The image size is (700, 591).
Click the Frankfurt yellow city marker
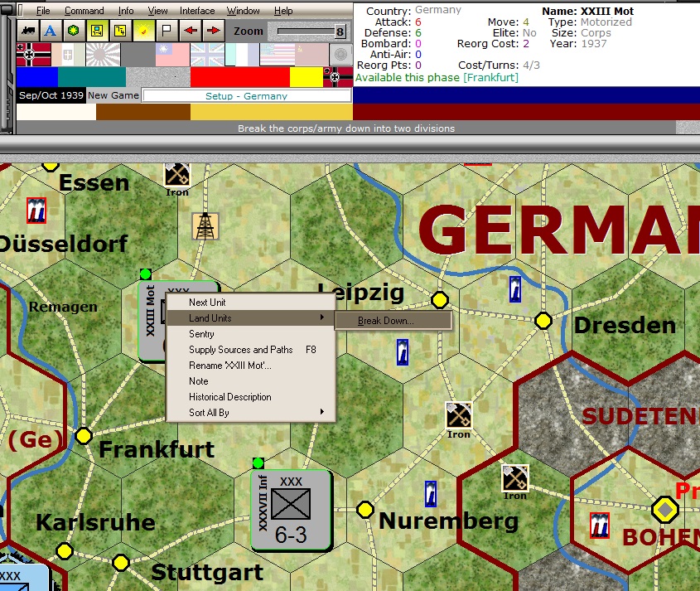click(84, 435)
